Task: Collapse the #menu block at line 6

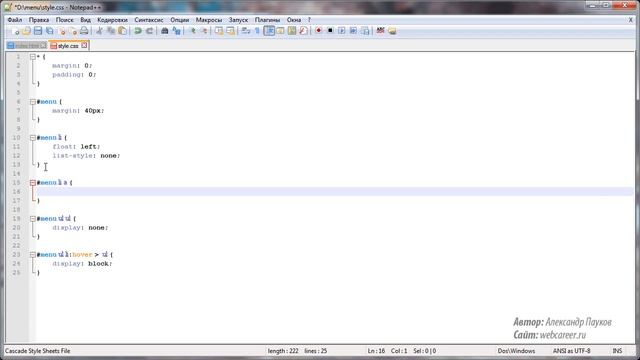Action: point(33,102)
